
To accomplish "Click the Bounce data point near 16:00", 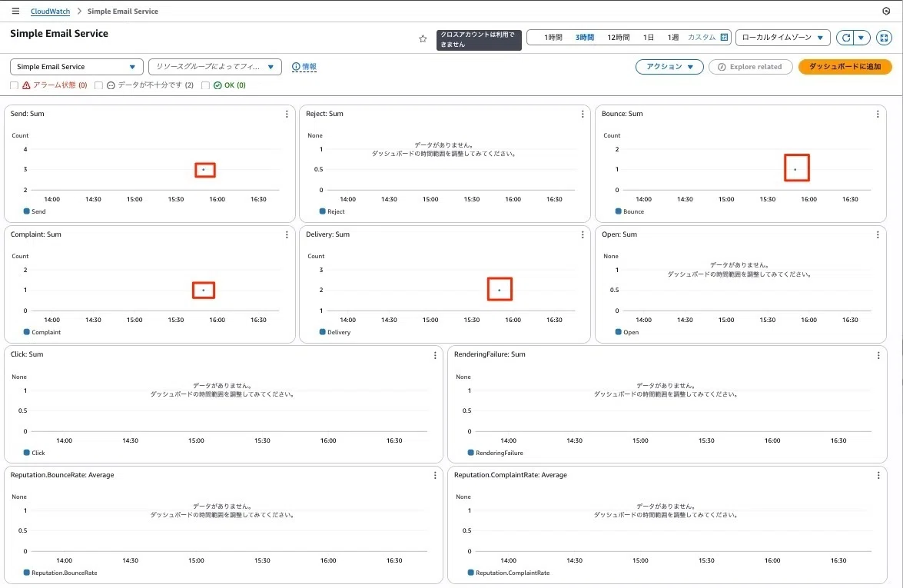I will tap(795, 169).
